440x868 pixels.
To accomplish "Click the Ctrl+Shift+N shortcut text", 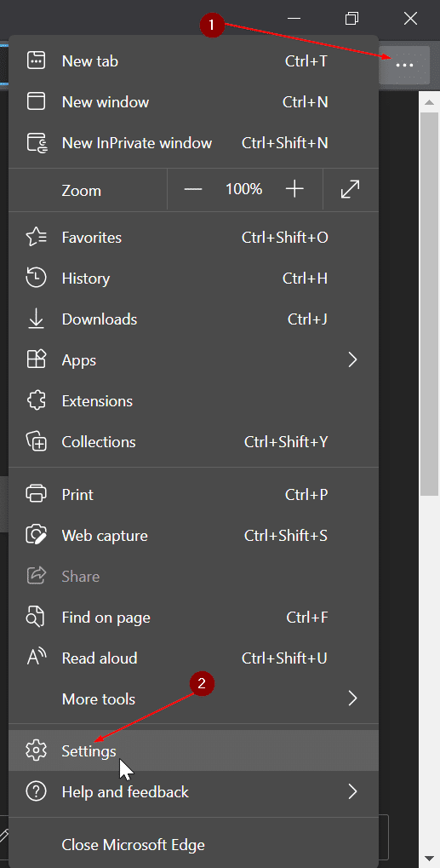I will (284, 143).
